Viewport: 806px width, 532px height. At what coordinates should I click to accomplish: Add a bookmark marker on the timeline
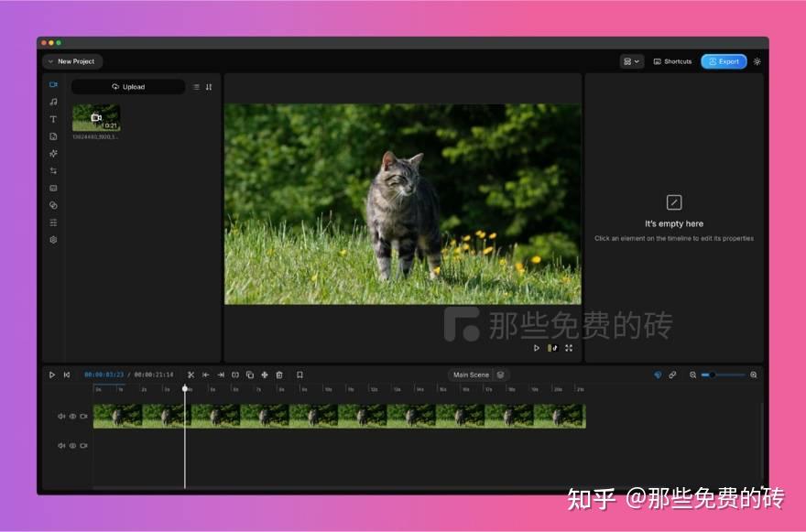pyautogui.click(x=300, y=375)
